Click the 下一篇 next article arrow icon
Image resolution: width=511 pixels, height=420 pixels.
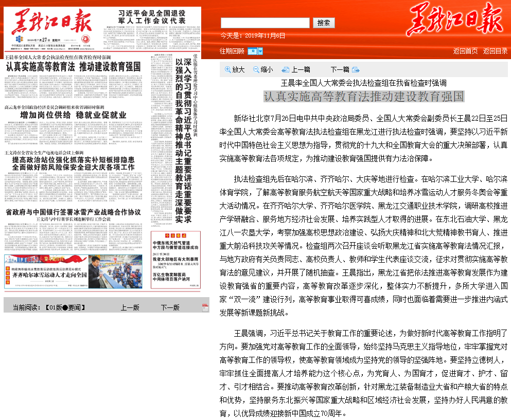pos(356,70)
